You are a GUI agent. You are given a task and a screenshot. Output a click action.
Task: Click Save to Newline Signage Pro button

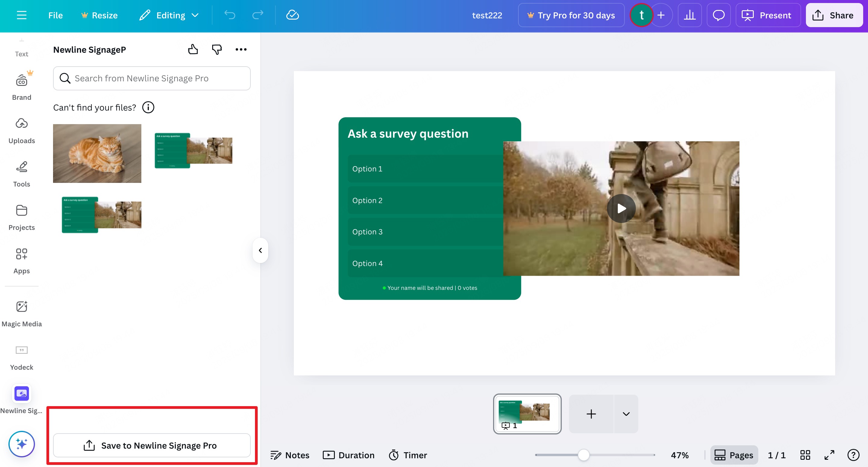[x=152, y=445]
